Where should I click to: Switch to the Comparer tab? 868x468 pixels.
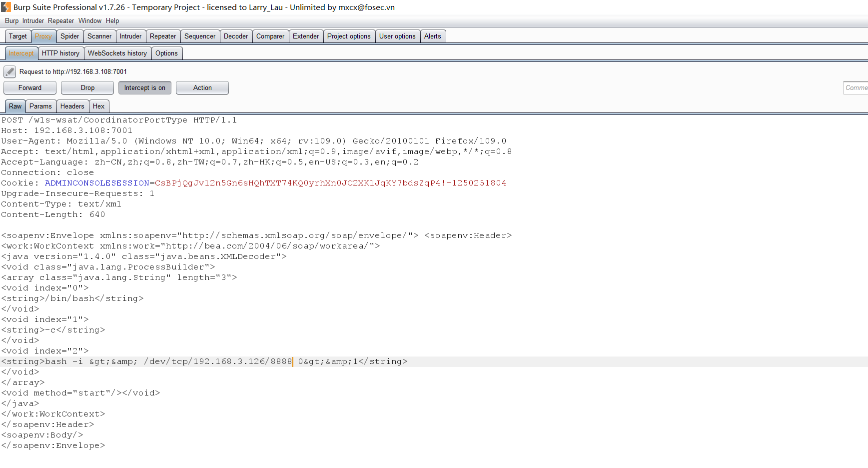pyautogui.click(x=270, y=36)
